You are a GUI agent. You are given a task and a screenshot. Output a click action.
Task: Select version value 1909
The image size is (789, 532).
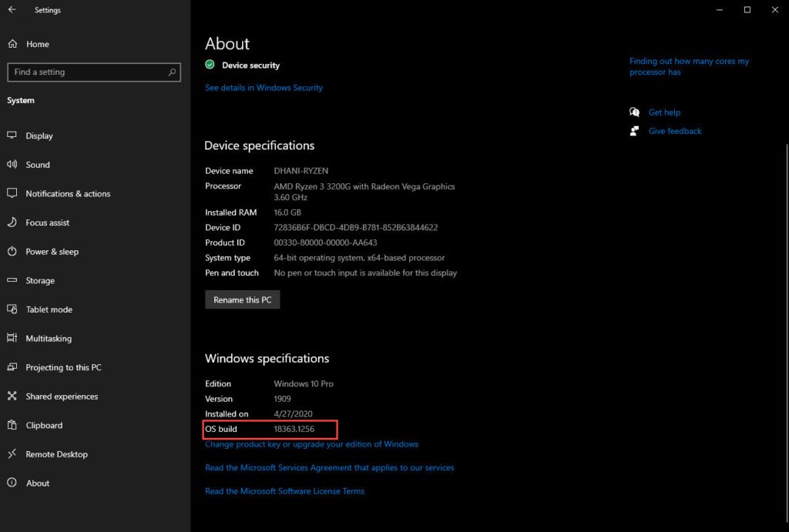282,399
